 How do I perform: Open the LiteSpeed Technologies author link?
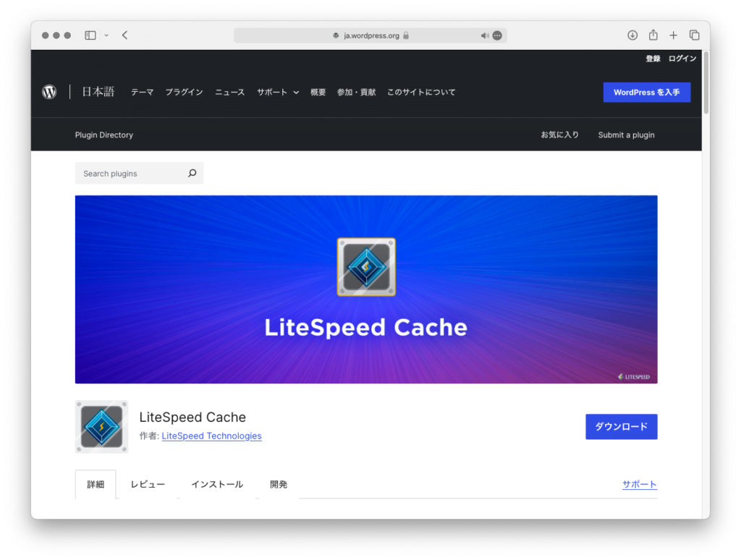pos(211,436)
